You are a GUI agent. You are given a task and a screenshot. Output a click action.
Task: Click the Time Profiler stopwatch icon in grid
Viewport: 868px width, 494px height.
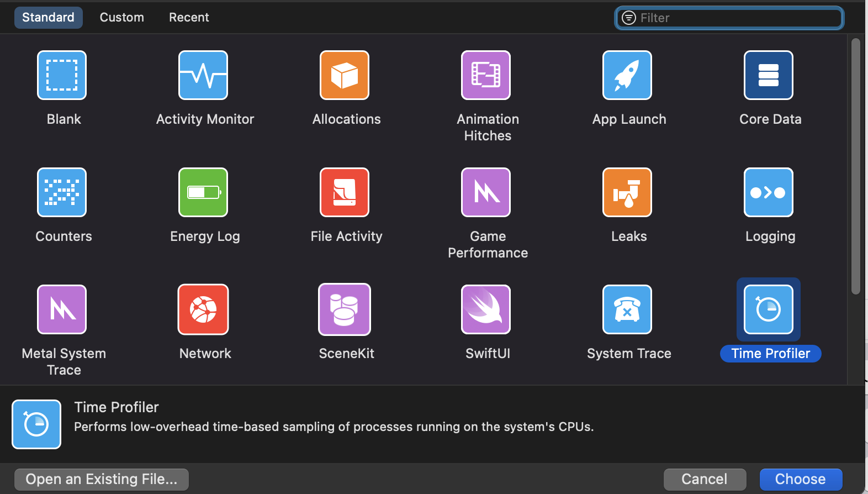click(x=769, y=309)
